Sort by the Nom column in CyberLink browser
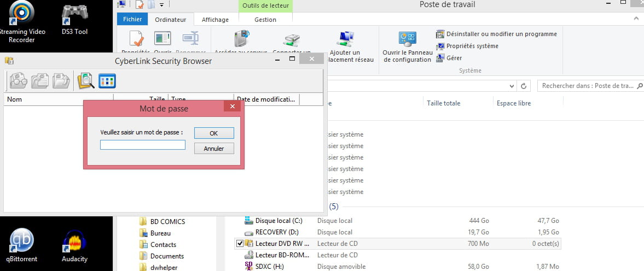The width and height of the screenshot is (644, 271). 59,99
